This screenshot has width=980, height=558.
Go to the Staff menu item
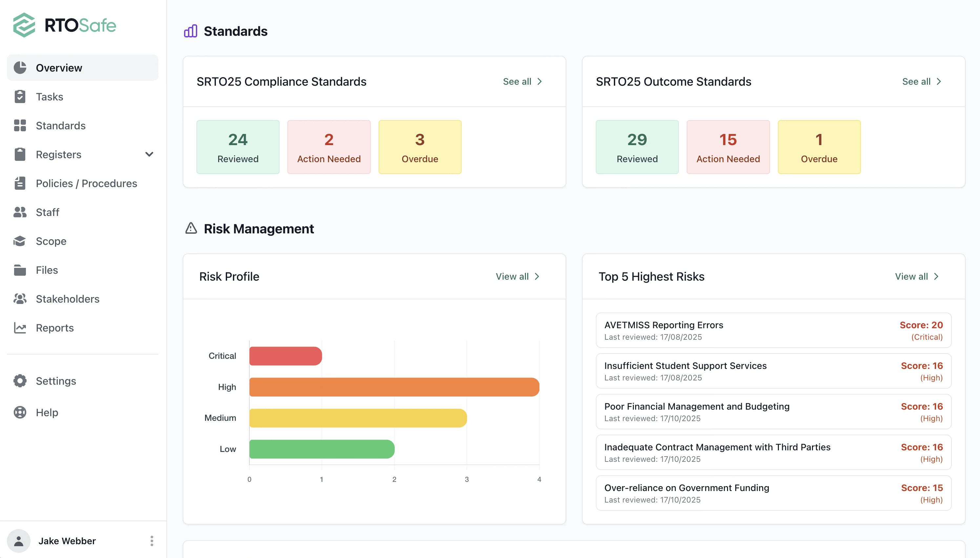[x=48, y=212]
